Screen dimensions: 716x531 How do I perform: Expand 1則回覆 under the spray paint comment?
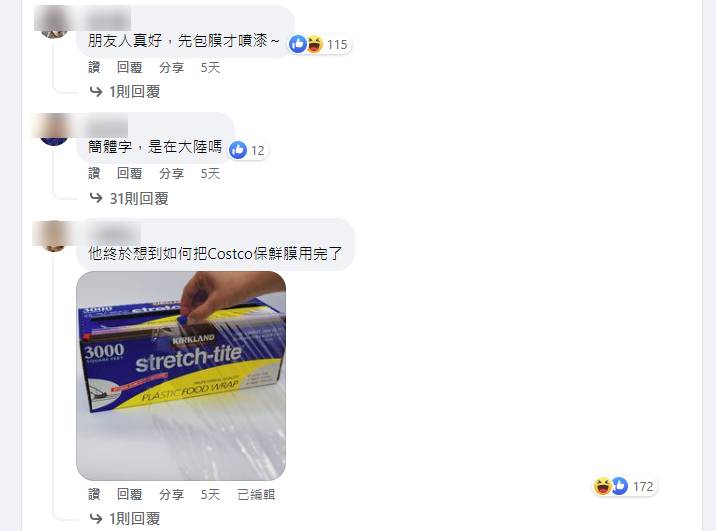125,92
